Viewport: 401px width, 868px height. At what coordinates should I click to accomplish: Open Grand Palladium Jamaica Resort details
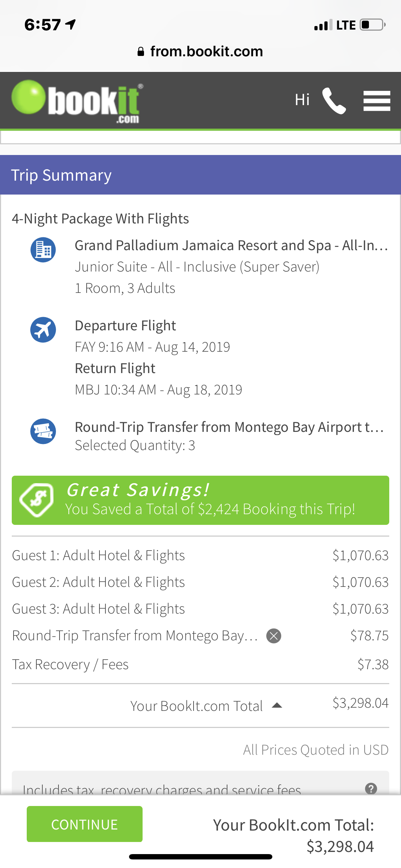[231, 246]
